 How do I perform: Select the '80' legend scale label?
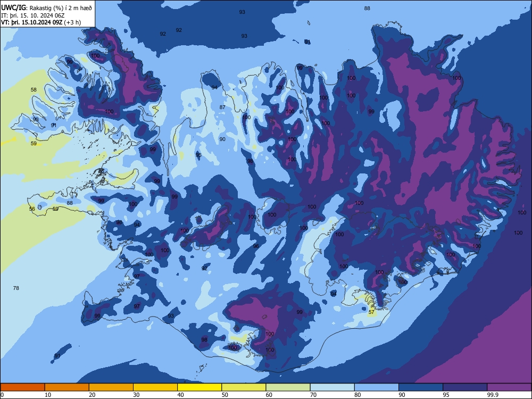[x=358, y=395]
